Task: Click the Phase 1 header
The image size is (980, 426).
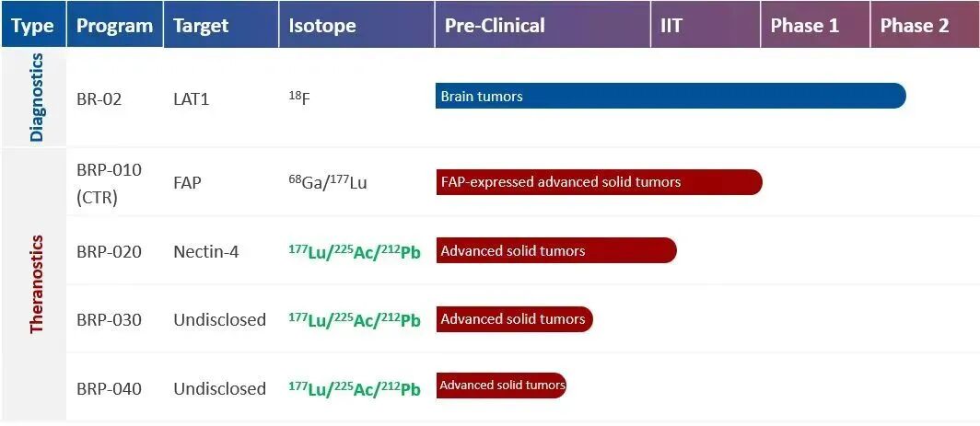Action: [x=804, y=25]
